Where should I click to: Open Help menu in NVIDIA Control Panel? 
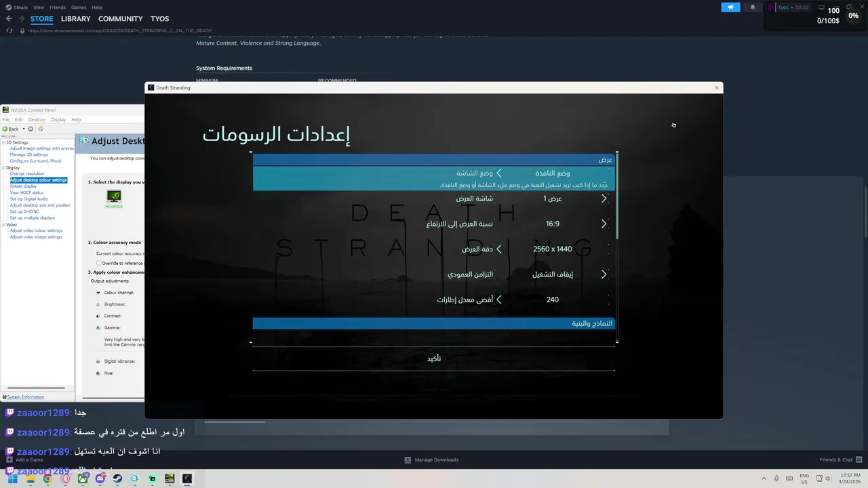(76, 119)
